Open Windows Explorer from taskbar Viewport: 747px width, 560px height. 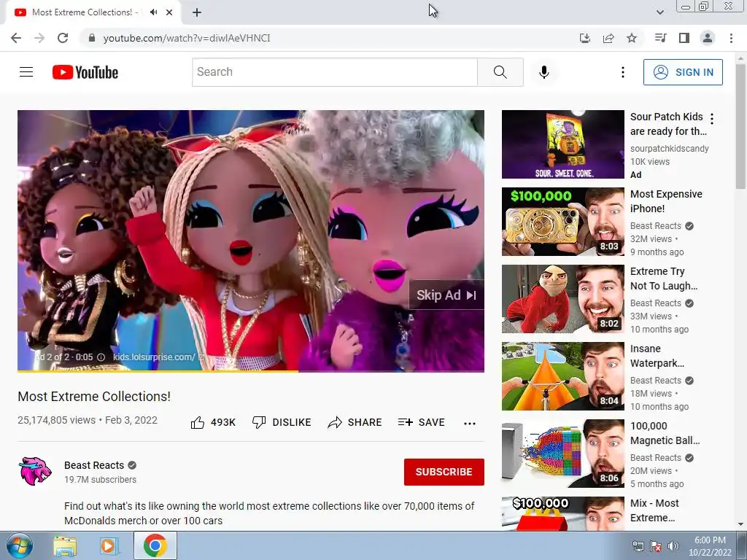[65, 546]
